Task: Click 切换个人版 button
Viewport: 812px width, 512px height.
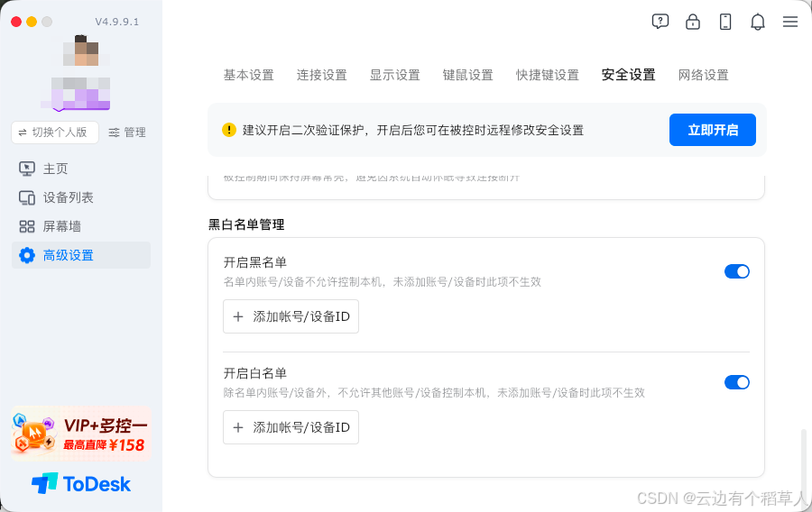Action: point(55,133)
